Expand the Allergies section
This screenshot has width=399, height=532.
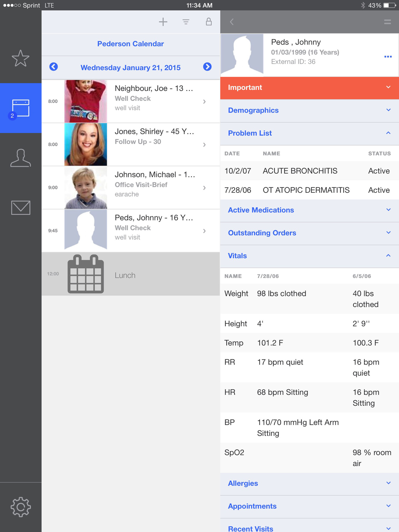pyautogui.click(x=309, y=484)
